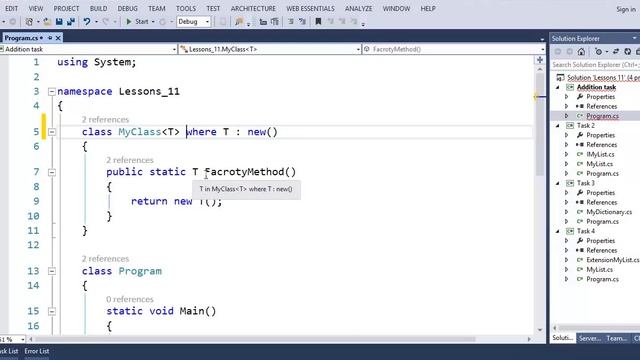Image resolution: width=640 pixels, height=360 pixels.
Task: Pin the Program.cs tab
Action: coord(50,38)
